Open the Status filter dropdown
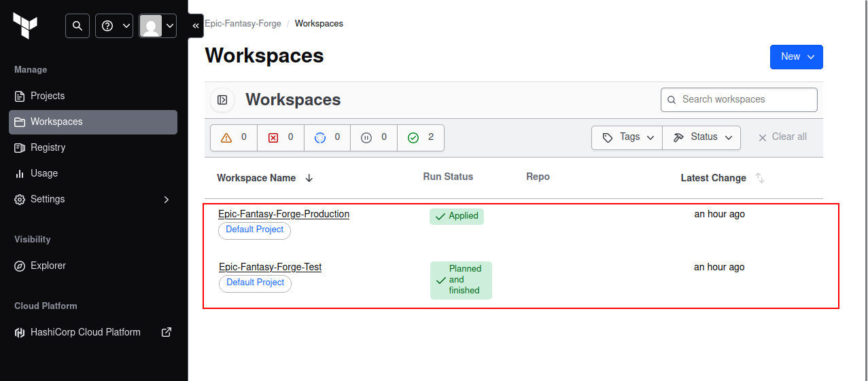The image size is (868, 381). coord(701,137)
